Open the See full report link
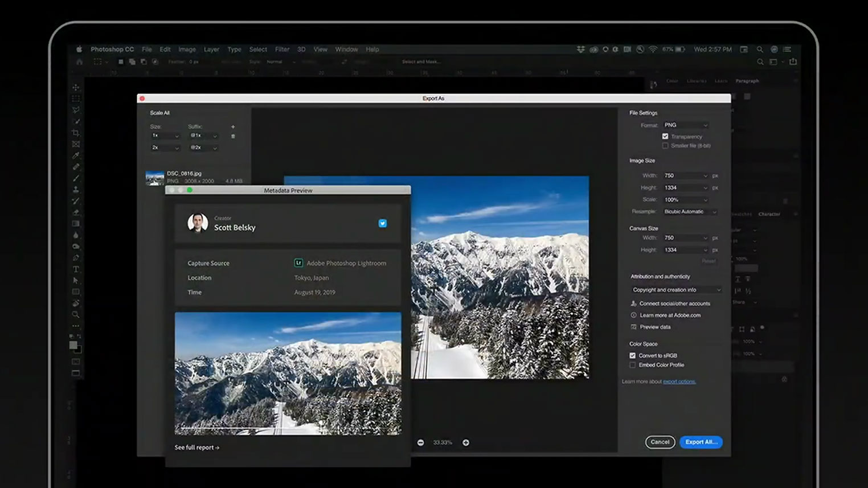868x488 pixels. pos(196,448)
